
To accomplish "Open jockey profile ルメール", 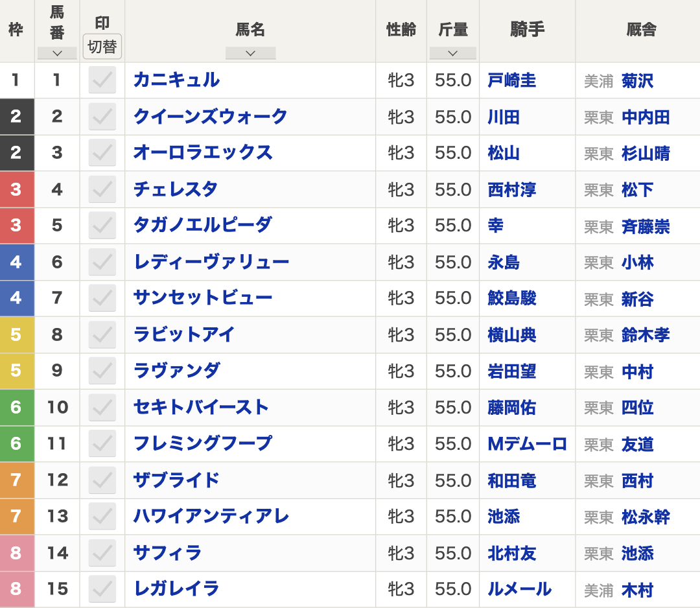I will point(520,589).
